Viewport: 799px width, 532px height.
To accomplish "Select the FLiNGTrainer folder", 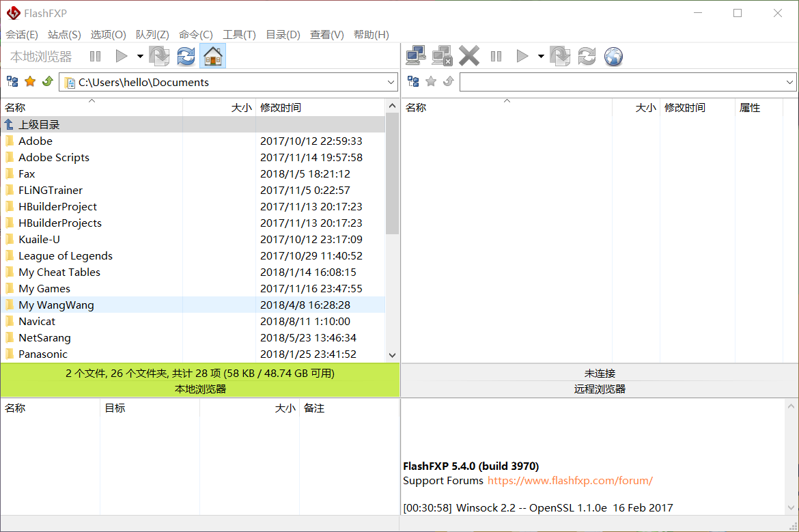I will [193, 190].
